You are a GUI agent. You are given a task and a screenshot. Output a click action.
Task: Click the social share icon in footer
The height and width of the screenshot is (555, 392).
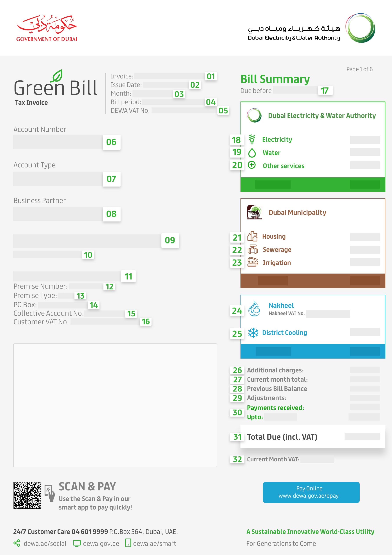[x=17, y=543]
